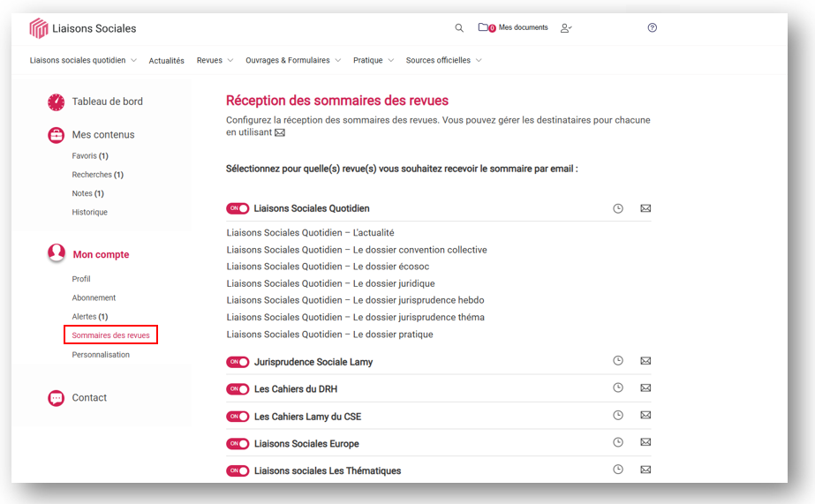Open the search magnifier icon
Viewport: 815px width, 504px height.
coord(459,28)
